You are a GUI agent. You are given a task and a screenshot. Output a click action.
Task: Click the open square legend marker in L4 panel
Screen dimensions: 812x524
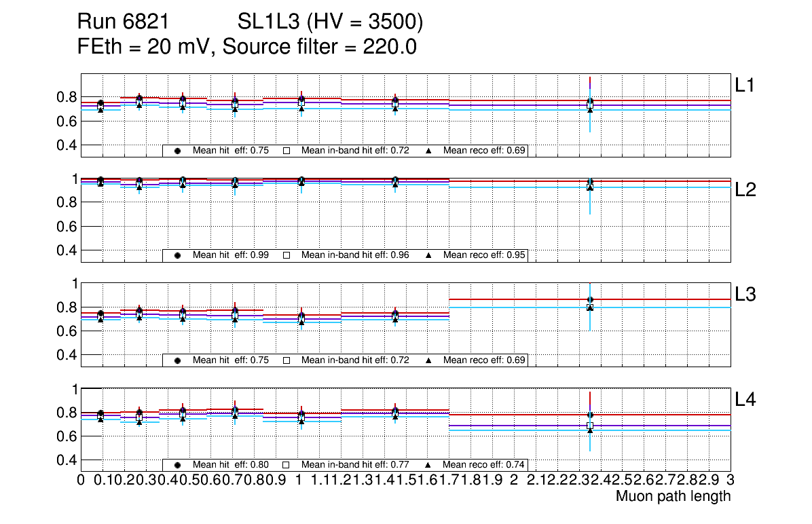coord(287,465)
